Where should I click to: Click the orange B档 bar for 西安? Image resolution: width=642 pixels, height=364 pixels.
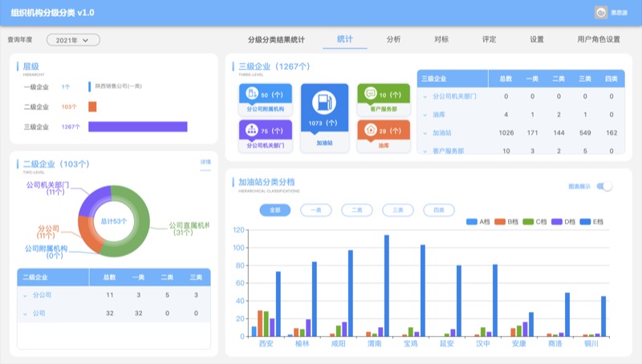point(260,323)
